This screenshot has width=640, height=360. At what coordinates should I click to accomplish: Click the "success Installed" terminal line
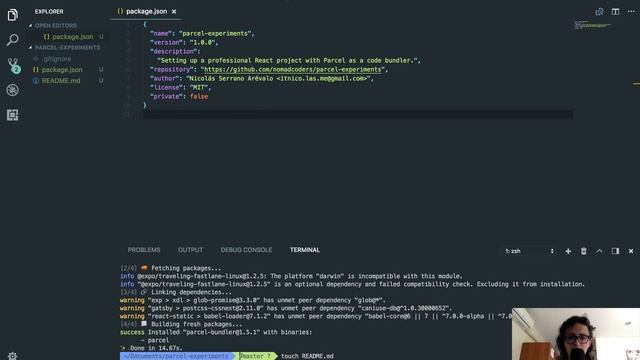[x=216, y=332]
